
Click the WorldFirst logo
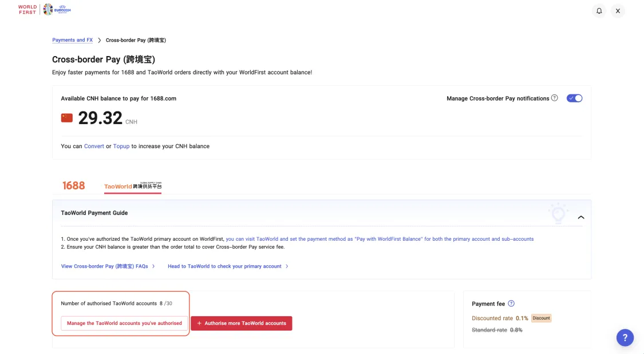(27, 9)
